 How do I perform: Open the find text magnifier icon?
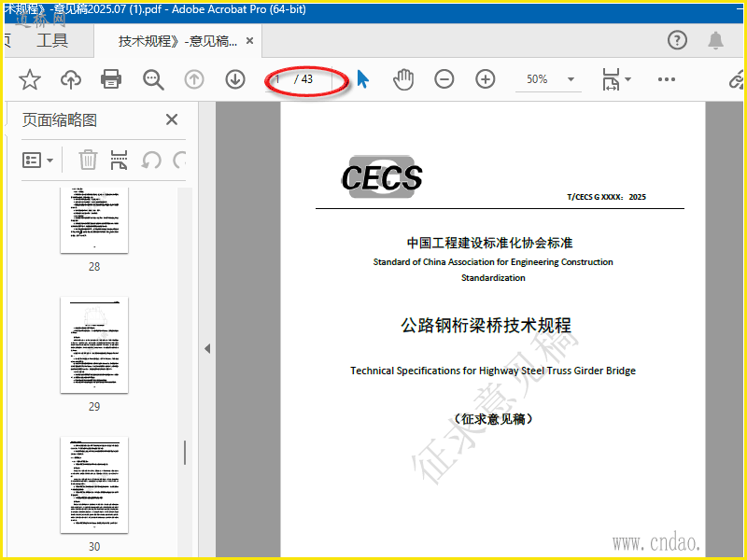coord(153,79)
